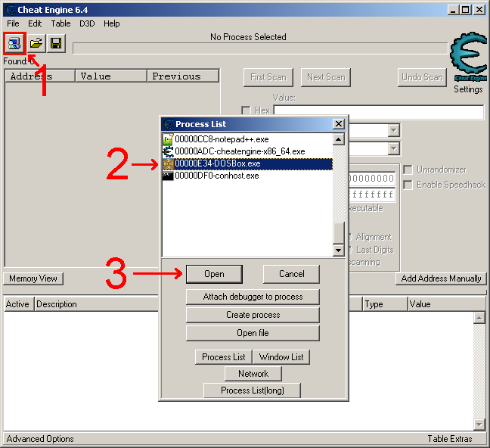Click the Value column header in found list
This screenshot has height=448, width=490.
[x=111, y=76]
